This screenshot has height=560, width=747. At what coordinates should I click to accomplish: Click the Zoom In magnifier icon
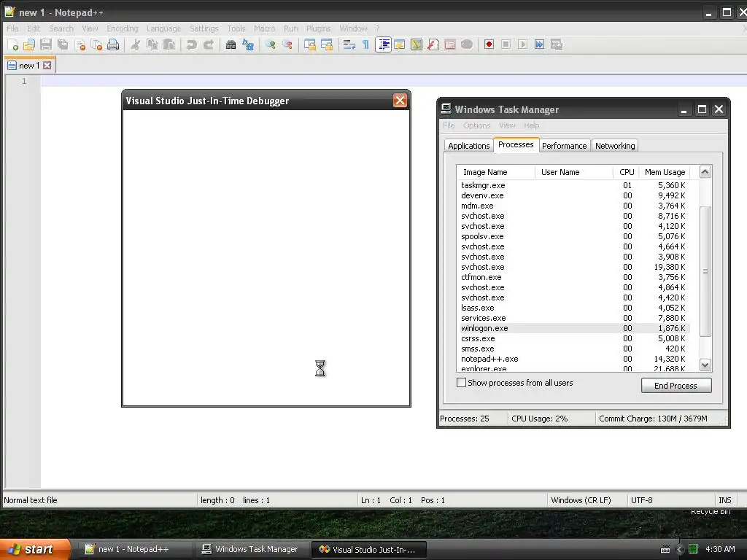[271, 44]
